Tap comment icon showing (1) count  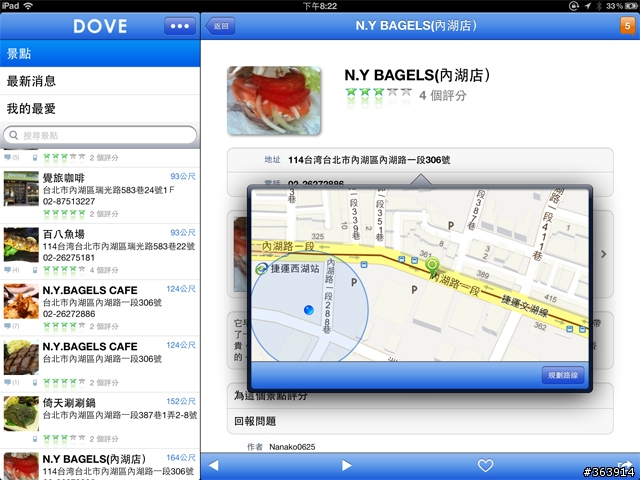(x=7, y=382)
